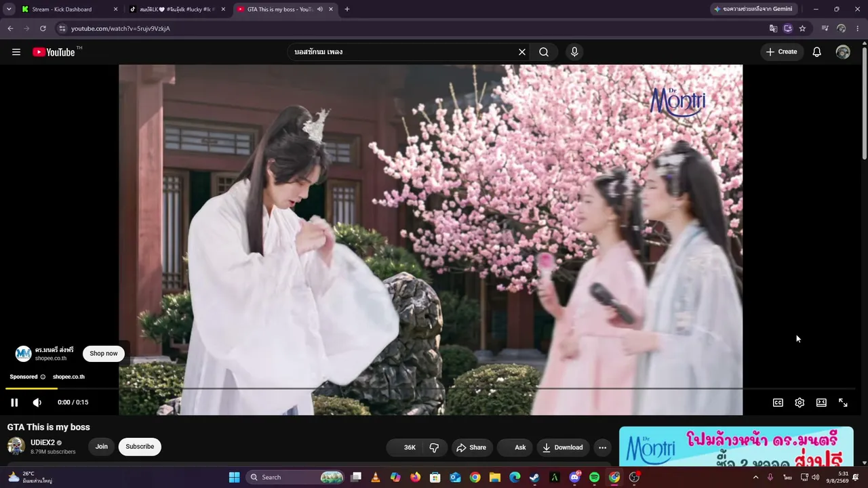Screen dimensions: 868x488
Task: Open UDiEX2 channel avatar
Action: pos(16,446)
